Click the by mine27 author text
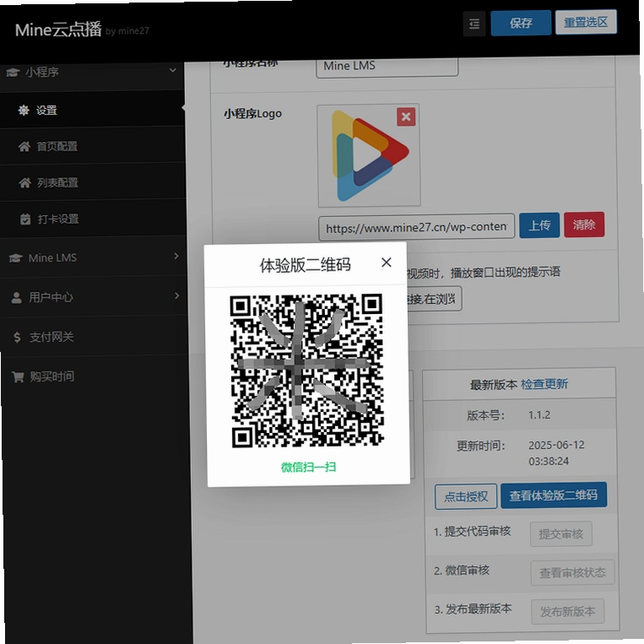Viewport: 644px width, 644px height. [x=127, y=31]
